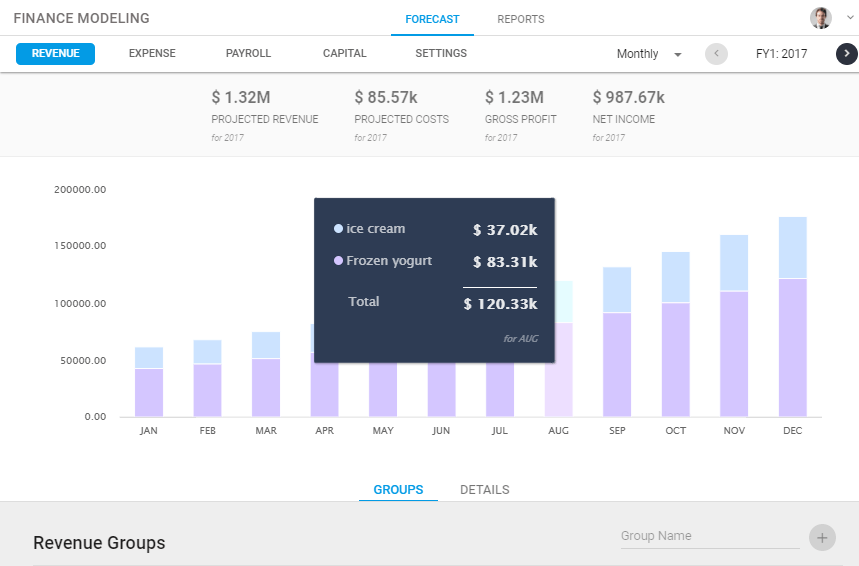Select the Groups tab
Screen dimensions: 859x566
tap(398, 490)
